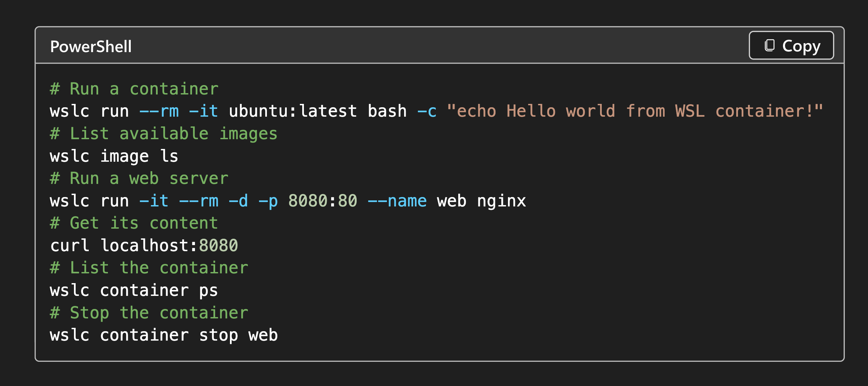Viewport: 868px width, 386px height.
Task: Click the 'ubuntu:latest' image text
Action: click(x=293, y=111)
